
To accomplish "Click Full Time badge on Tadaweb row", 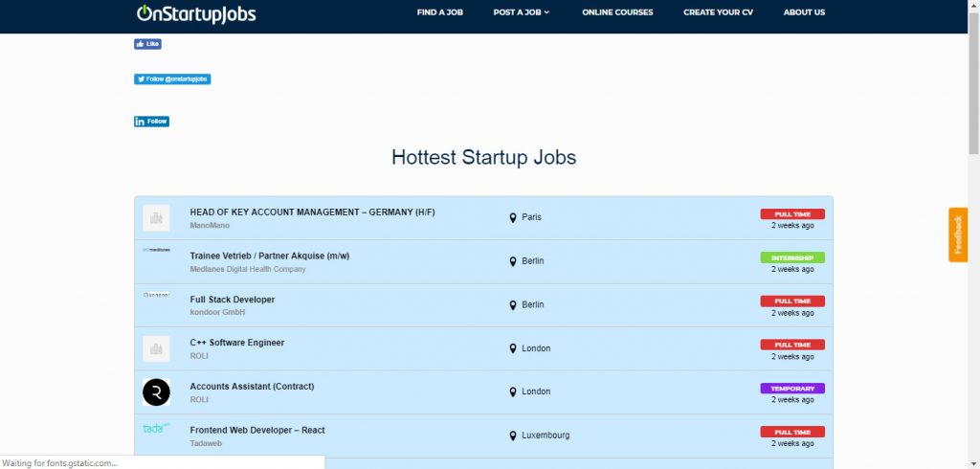I will coord(792,432).
